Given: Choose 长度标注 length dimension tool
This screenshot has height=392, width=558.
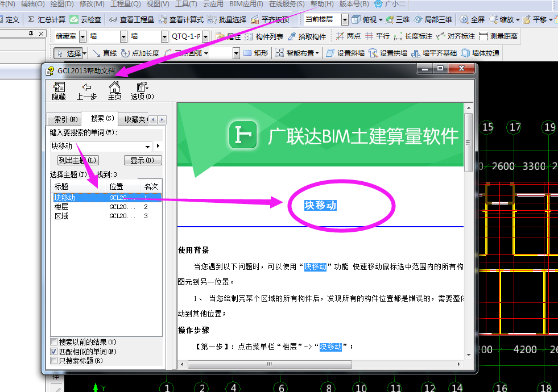Looking at the screenshot, I should [413, 36].
